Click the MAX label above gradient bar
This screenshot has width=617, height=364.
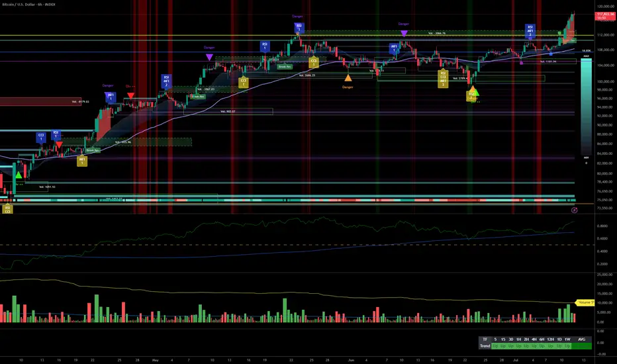click(586, 56)
